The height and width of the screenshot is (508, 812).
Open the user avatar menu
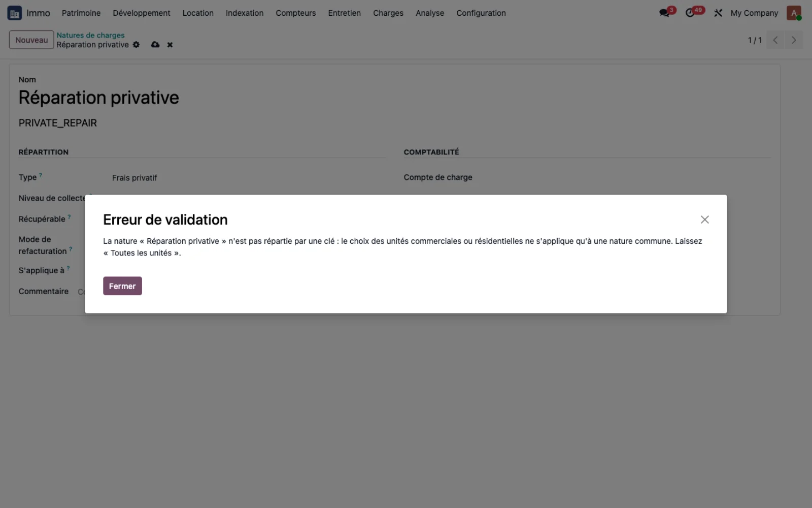pos(794,13)
